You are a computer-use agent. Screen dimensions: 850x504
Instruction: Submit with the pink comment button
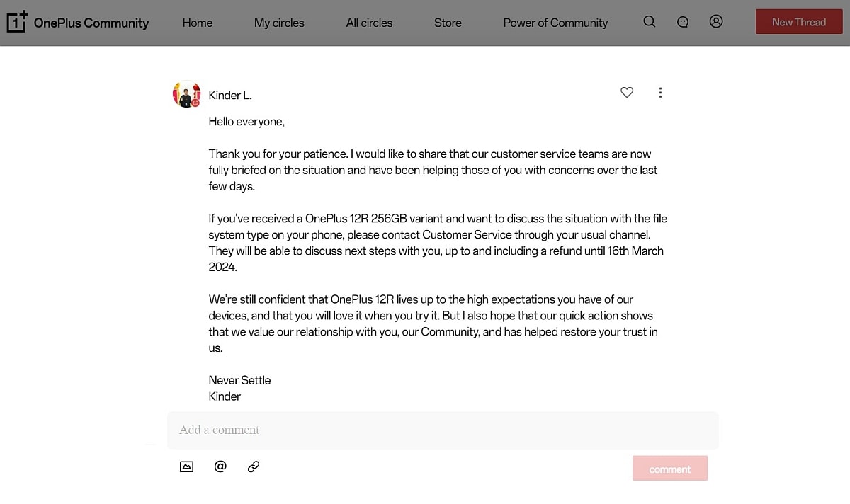coord(669,469)
